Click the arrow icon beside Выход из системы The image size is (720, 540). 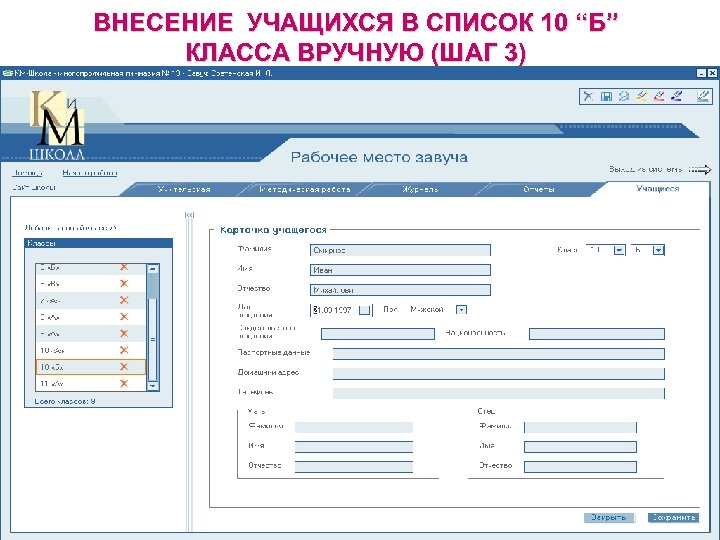(700, 170)
